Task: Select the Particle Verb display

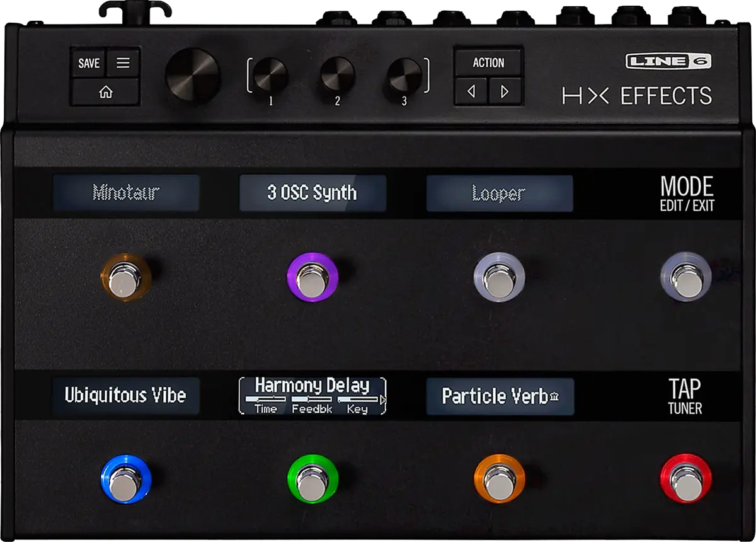Action: point(500,396)
